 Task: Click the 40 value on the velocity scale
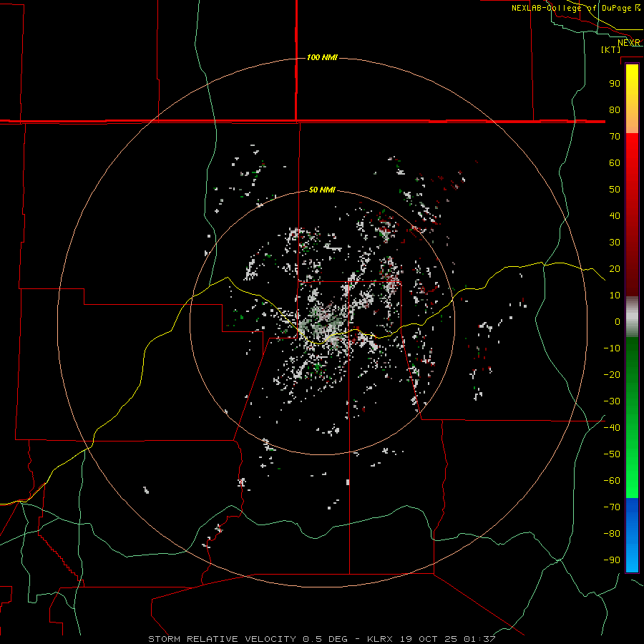click(x=615, y=215)
